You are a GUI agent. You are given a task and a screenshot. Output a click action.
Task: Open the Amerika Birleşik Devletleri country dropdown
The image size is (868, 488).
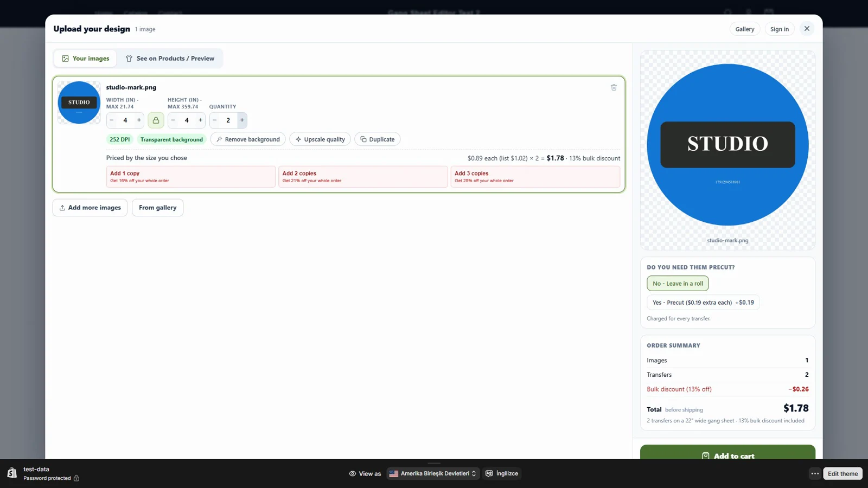tap(433, 473)
